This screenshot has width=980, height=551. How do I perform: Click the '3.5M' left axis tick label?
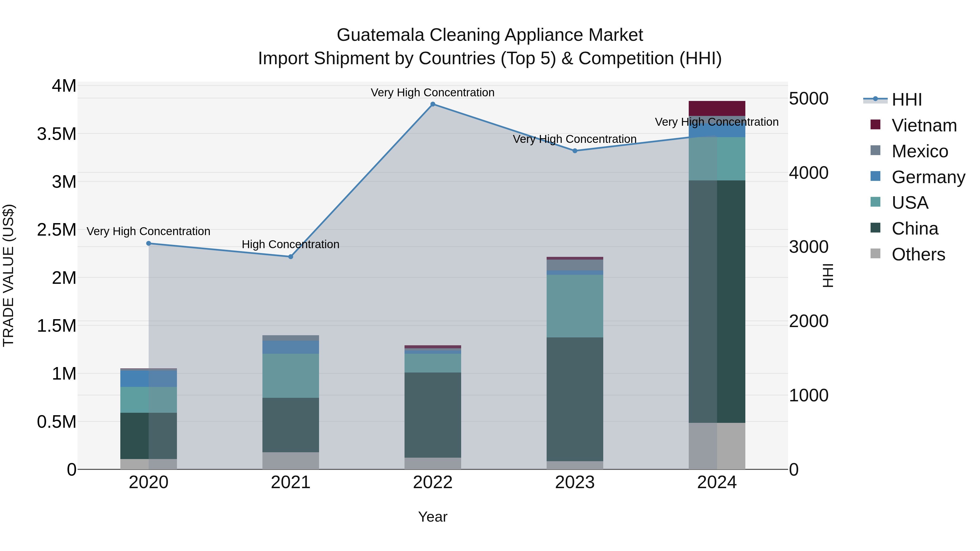(x=57, y=134)
